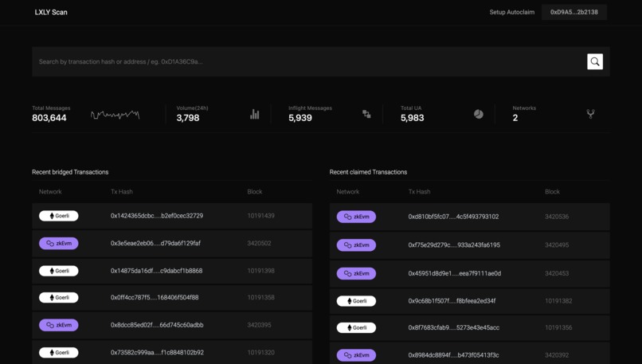
Task: Click block number 10191398
Action: pyautogui.click(x=260, y=271)
